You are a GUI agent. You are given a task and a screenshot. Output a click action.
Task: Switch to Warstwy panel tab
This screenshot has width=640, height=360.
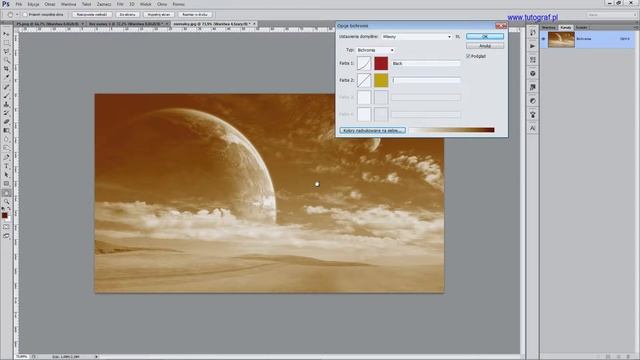[549, 27]
